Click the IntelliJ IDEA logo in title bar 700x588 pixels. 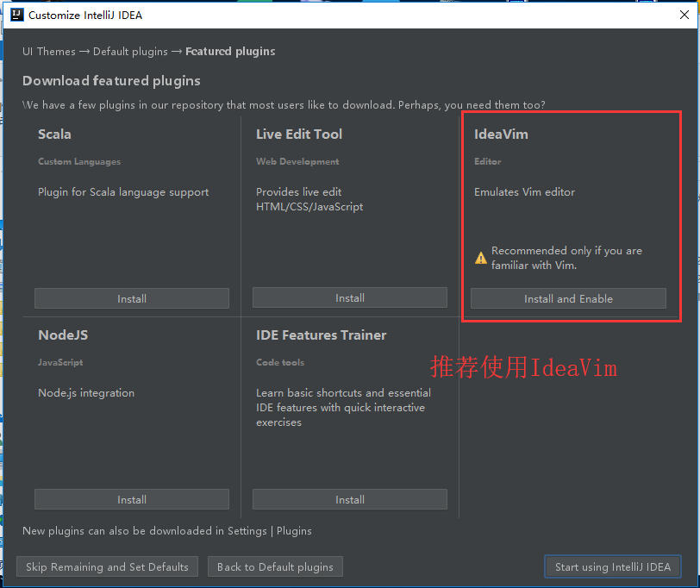coord(16,15)
